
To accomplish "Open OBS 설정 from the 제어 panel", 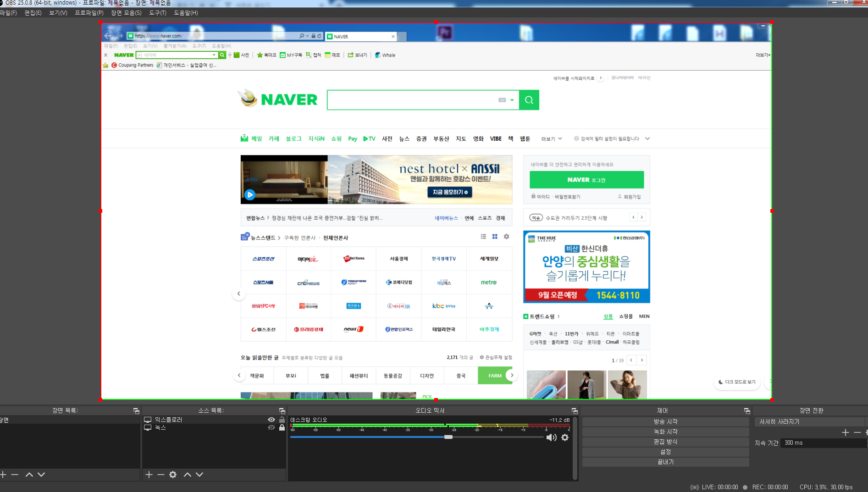I will [x=665, y=452].
